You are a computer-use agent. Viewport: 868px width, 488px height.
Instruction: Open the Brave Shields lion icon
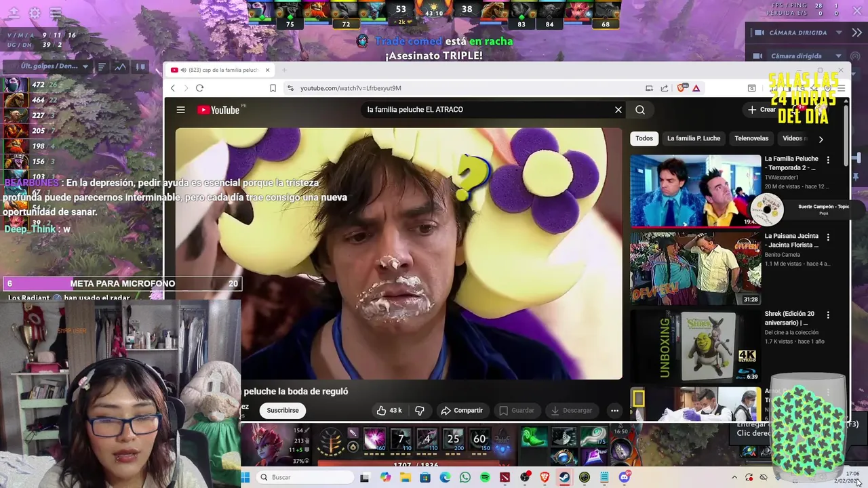(x=681, y=88)
